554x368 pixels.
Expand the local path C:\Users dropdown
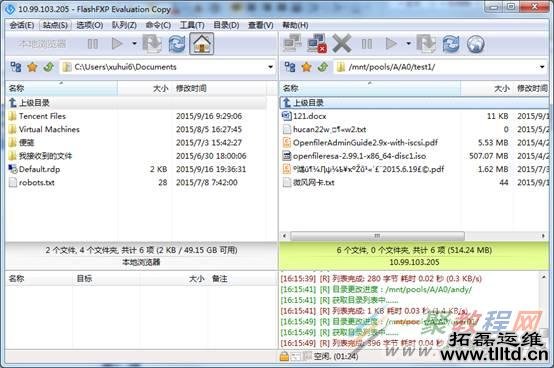tap(270, 67)
